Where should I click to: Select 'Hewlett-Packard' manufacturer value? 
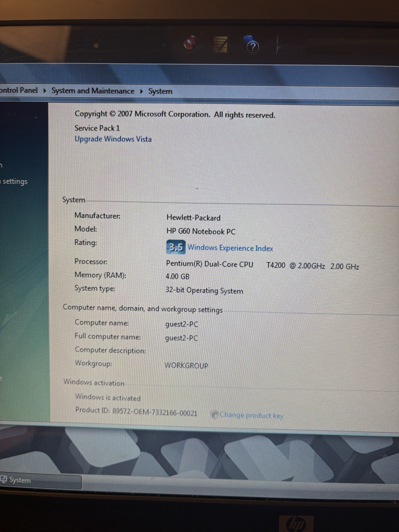(194, 218)
